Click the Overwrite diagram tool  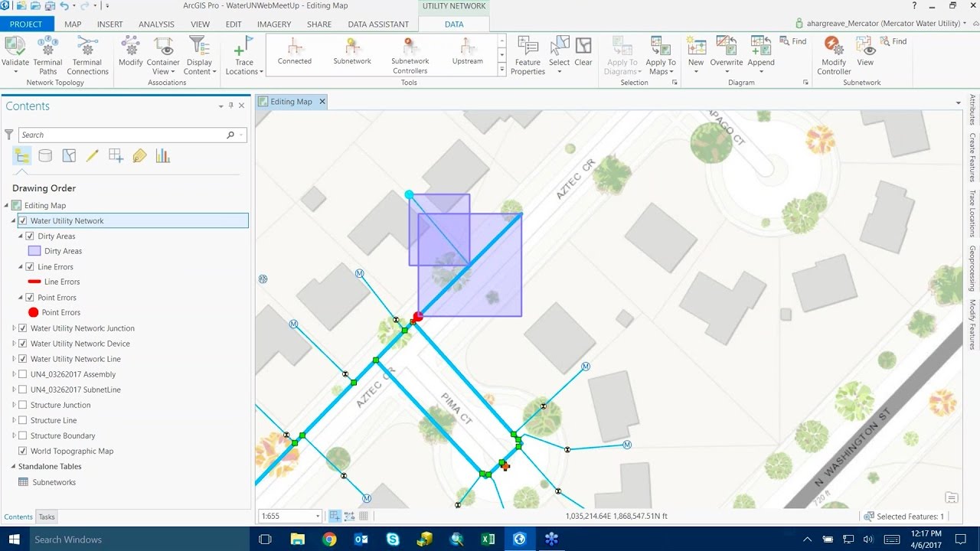coord(727,55)
